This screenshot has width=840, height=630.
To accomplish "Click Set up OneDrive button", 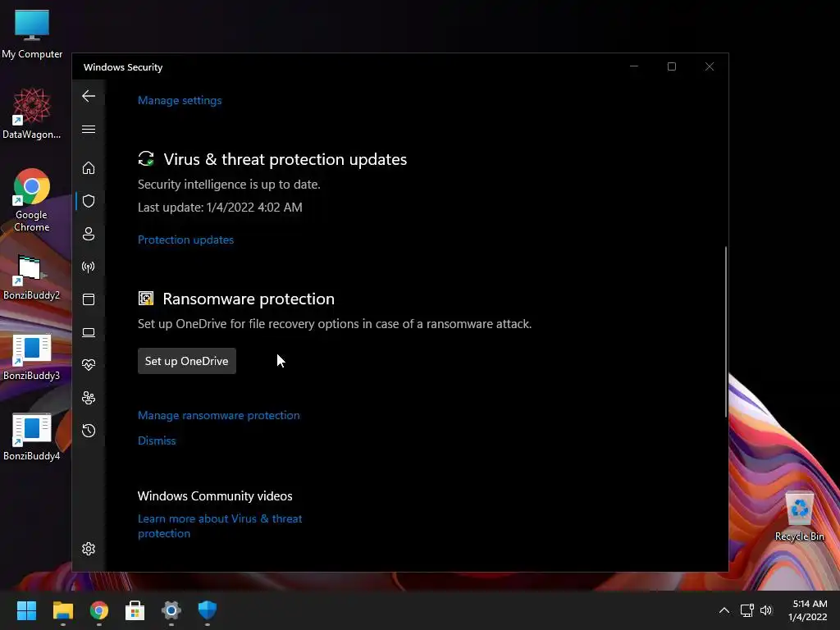I will [x=186, y=361].
